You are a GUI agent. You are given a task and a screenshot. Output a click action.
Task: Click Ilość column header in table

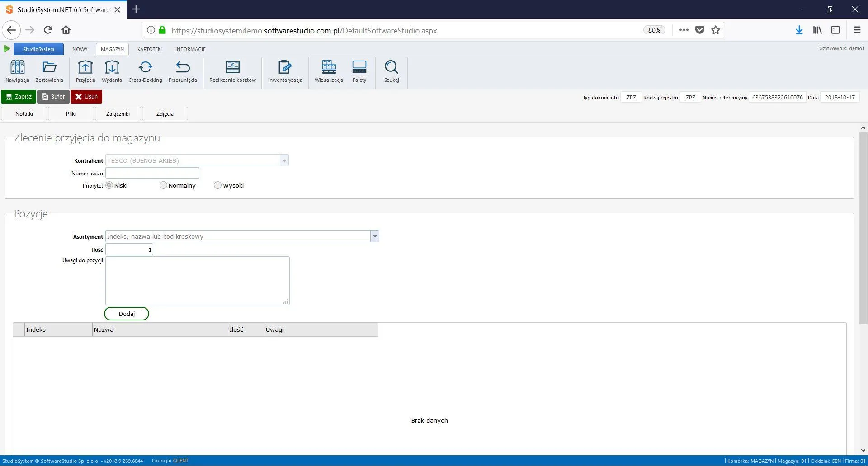click(246, 329)
